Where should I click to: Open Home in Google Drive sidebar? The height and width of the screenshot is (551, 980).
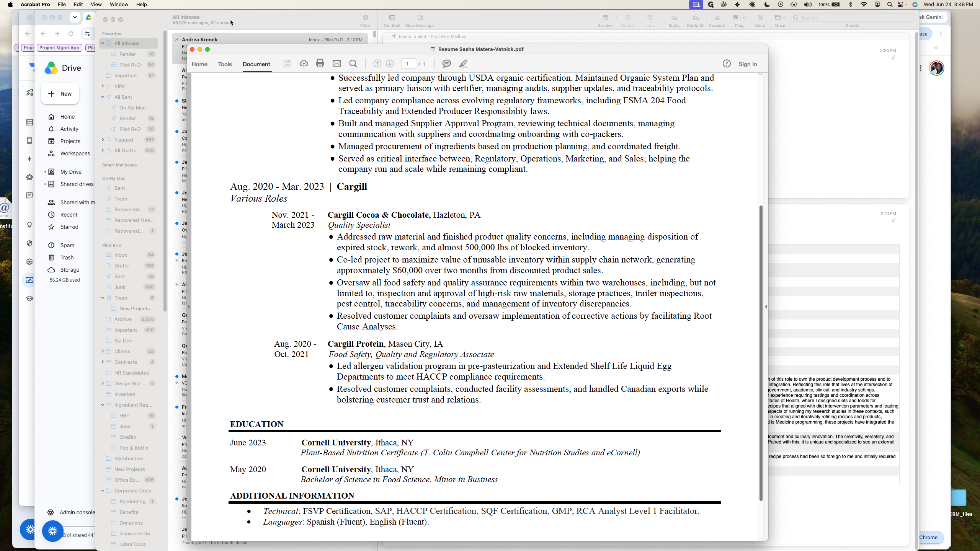67,117
